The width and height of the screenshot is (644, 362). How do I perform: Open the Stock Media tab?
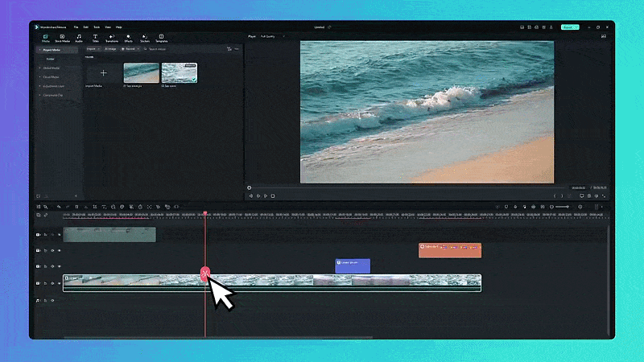click(x=63, y=38)
